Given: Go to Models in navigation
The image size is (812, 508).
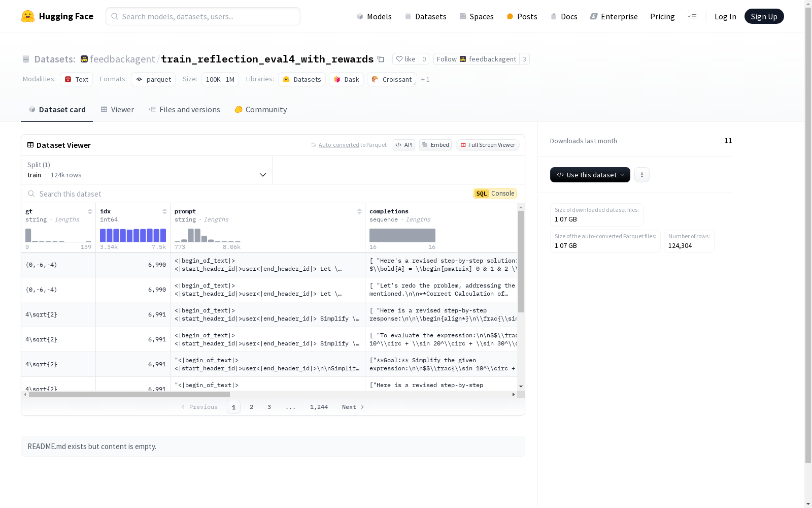Looking at the screenshot, I should tap(374, 16).
